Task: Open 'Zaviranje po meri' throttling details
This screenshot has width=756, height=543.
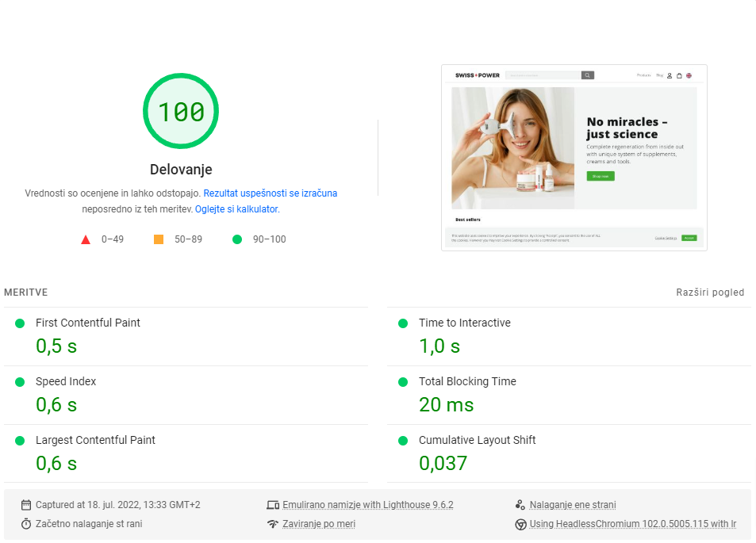Action: click(319, 524)
